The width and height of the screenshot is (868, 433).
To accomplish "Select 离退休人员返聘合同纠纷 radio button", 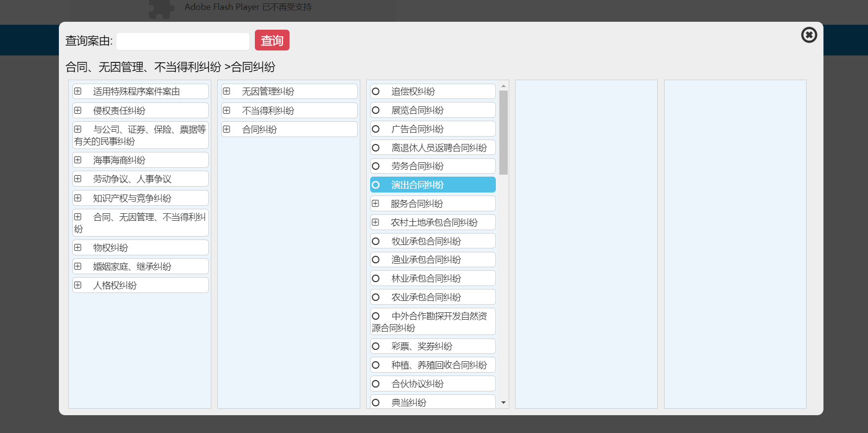I will [376, 148].
